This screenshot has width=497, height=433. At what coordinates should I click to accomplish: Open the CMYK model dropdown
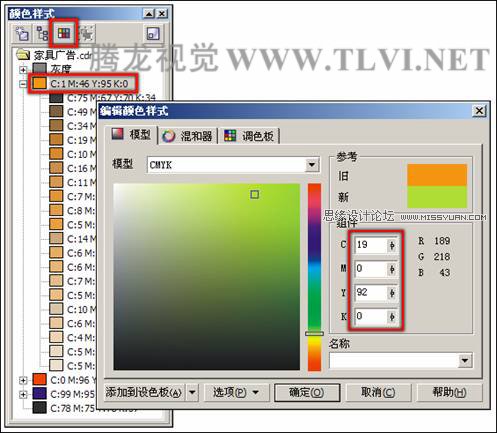point(312,165)
